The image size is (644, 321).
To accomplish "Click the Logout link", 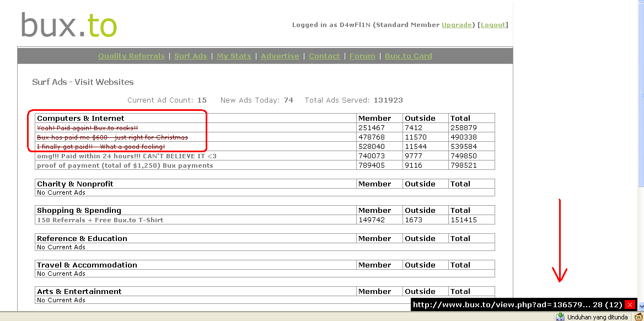I will [x=492, y=25].
